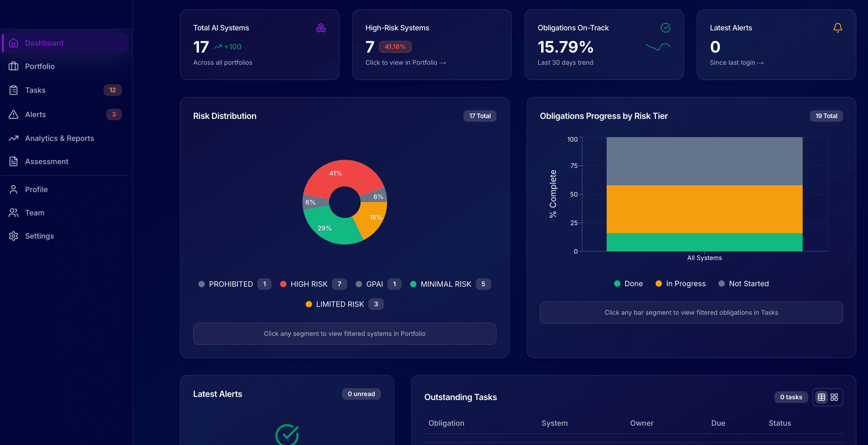Click the Assessment document icon
This screenshot has height=445, width=868.
[13, 162]
